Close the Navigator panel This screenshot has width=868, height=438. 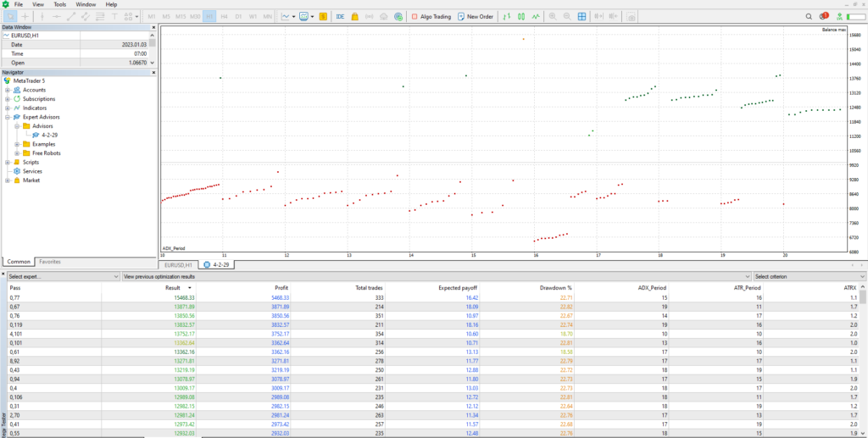coord(153,72)
